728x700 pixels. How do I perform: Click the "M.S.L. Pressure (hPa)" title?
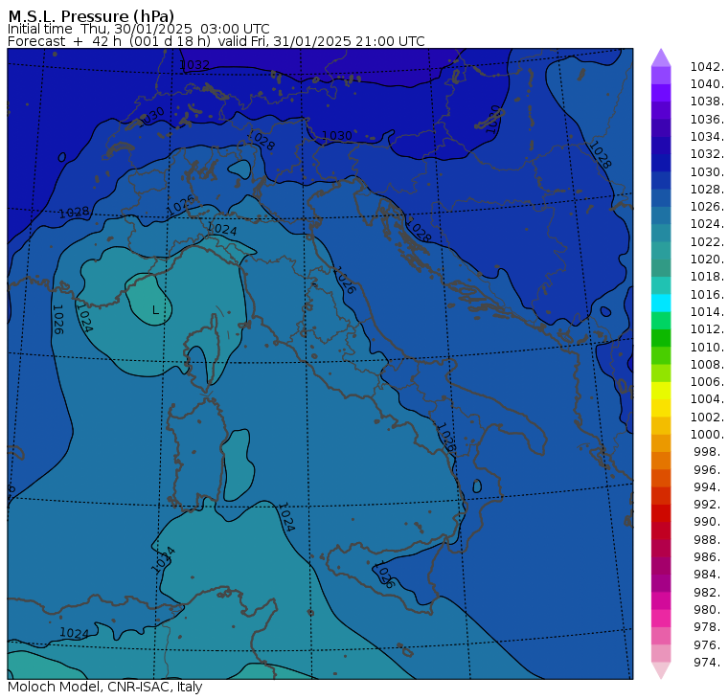click(x=91, y=15)
